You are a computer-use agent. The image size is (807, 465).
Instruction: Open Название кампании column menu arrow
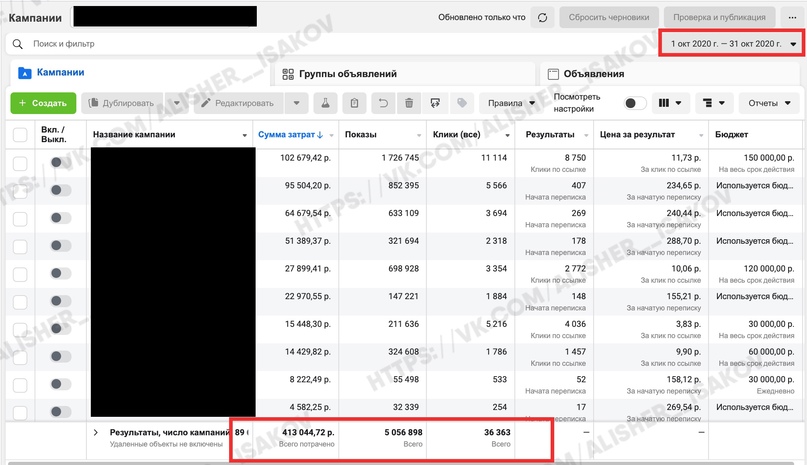coord(244,135)
